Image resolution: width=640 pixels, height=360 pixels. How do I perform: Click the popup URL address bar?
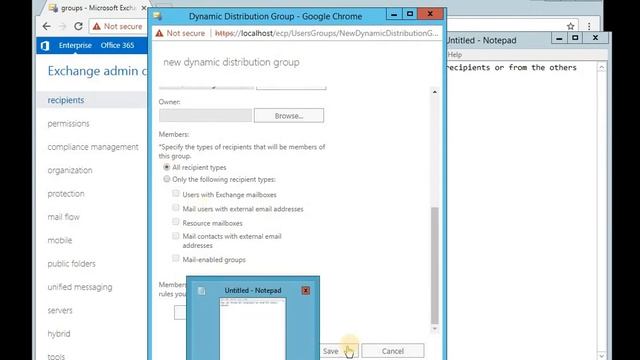pos(326,33)
